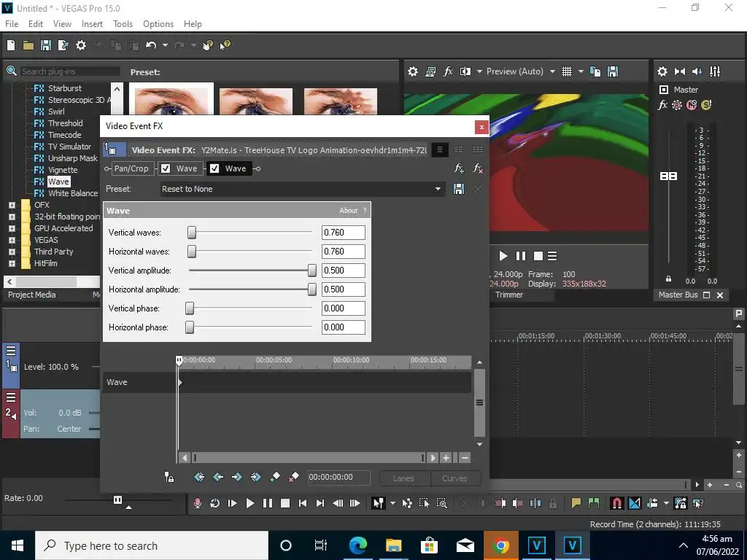Save snapshot to file icon in preview
This screenshot has width=747, height=560.
(613, 71)
